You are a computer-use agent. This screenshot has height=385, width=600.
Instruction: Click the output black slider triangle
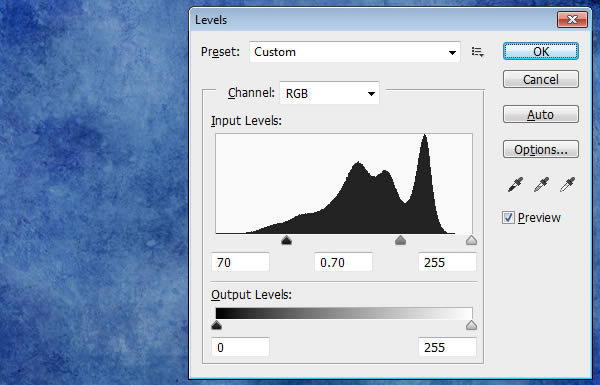(x=217, y=325)
